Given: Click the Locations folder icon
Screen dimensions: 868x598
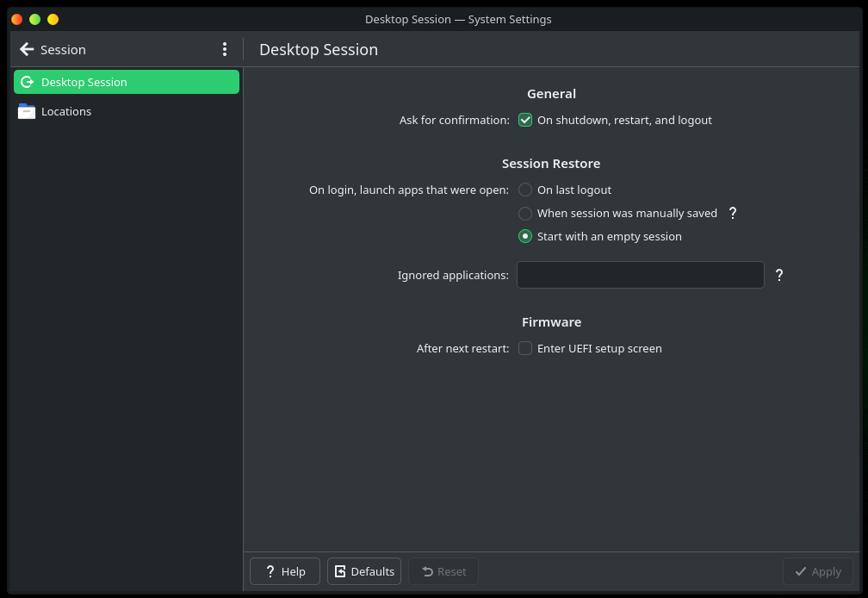Looking at the screenshot, I should coord(27,111).
